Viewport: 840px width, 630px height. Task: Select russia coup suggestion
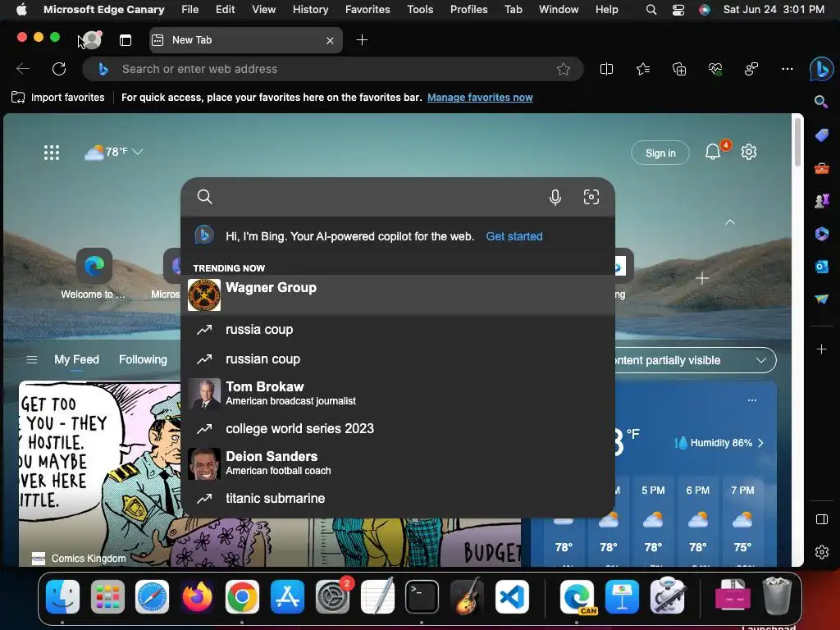(x=398, y=330)
